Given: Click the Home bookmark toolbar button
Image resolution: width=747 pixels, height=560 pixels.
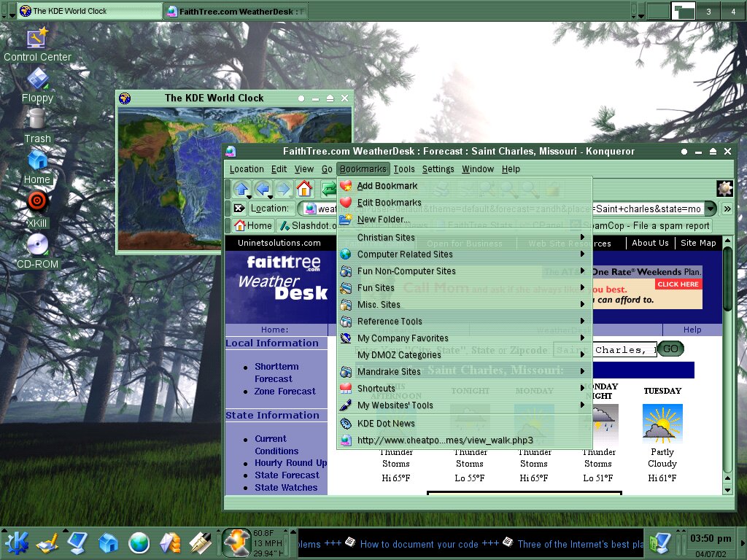Looking at the screenshot, I should [x=253, y=225].
